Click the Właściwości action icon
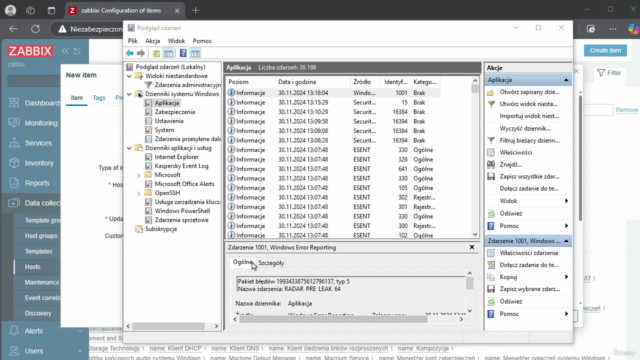Screen dimensions: 640x360 click(491, 152)
